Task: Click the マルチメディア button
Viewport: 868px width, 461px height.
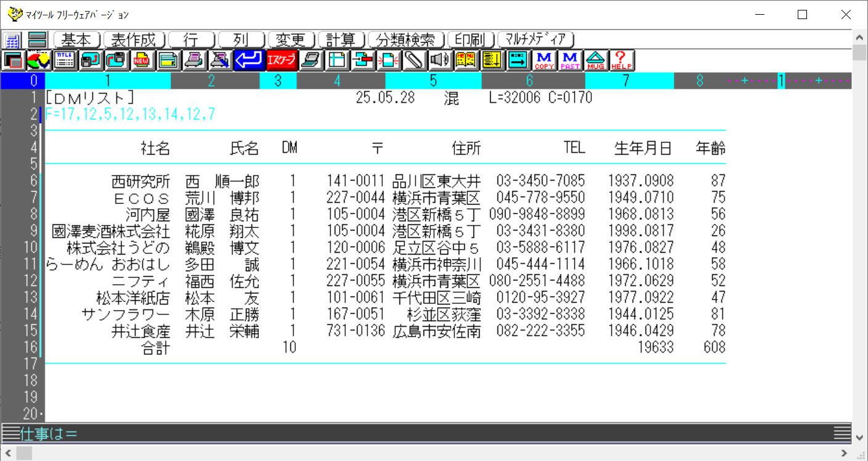Action: [535, 40]
